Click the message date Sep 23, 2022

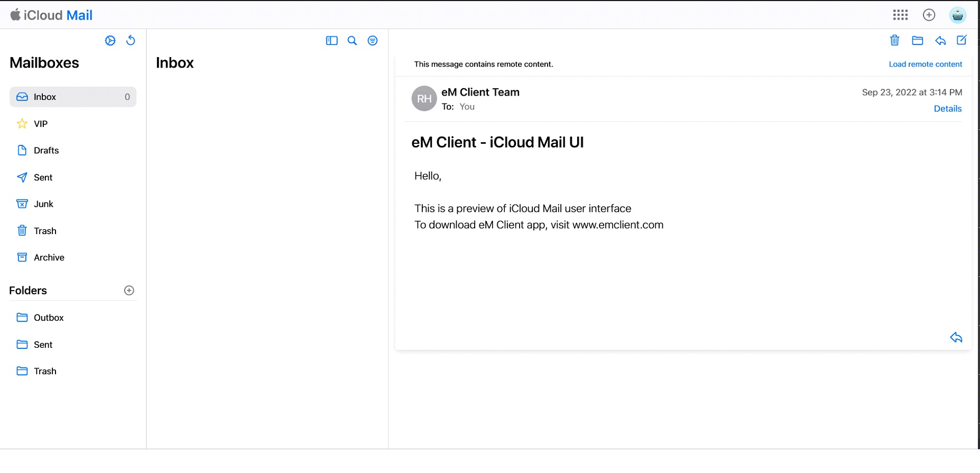912,92
